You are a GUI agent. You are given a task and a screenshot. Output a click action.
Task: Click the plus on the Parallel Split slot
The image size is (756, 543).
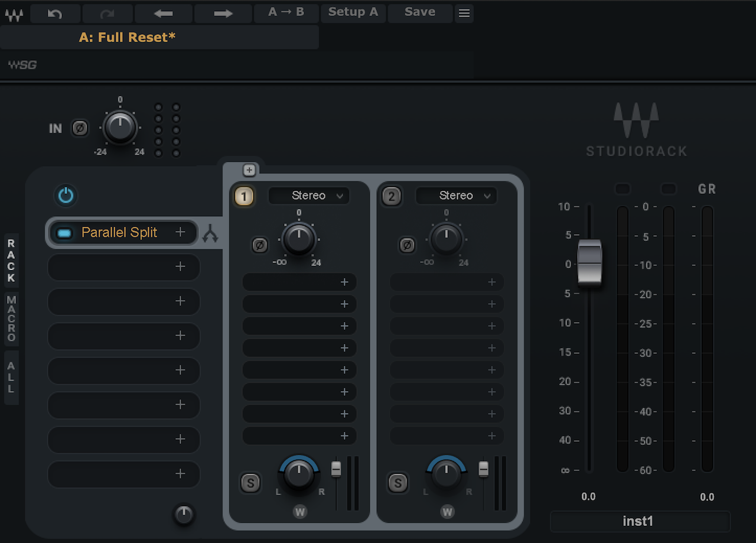[181, 232]
